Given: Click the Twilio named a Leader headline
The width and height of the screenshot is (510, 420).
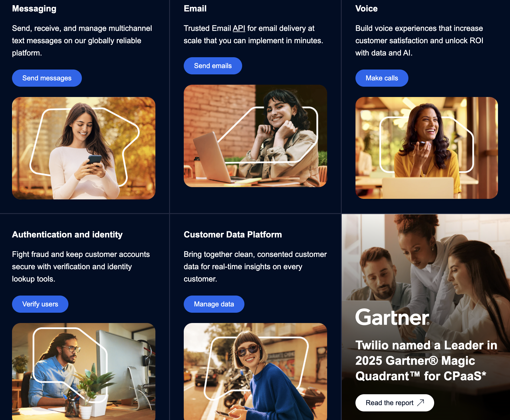Looking at the screenshot, I should tap(426, 361).
